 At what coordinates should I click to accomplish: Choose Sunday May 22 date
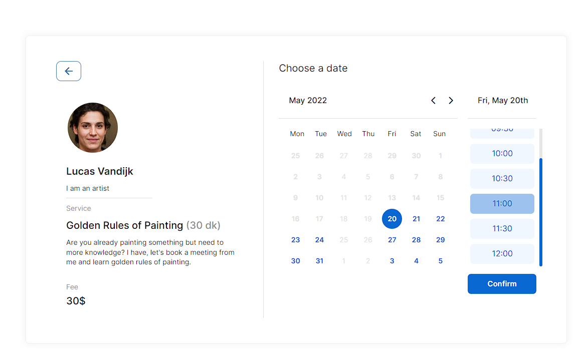(440, 219)
